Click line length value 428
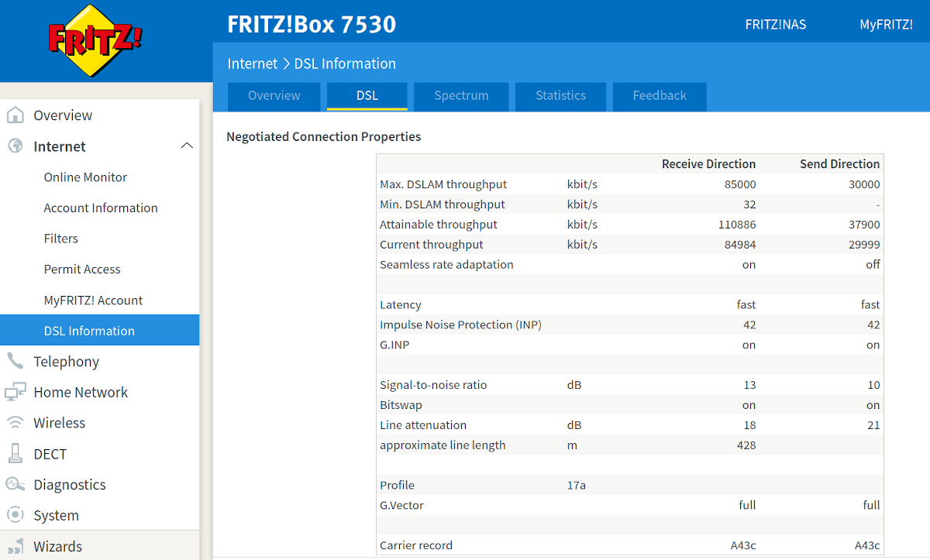The image size is (930, 560). (x=746, y=445)
